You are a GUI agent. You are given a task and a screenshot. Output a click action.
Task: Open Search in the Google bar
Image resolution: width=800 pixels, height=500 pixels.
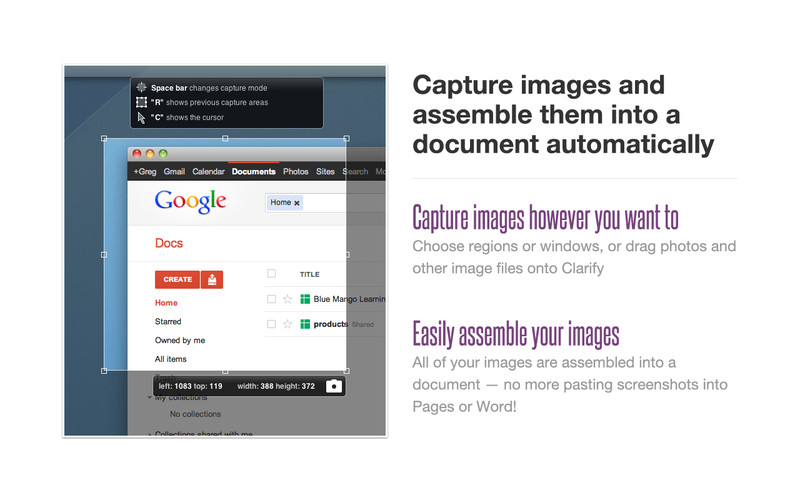[355, 171]
